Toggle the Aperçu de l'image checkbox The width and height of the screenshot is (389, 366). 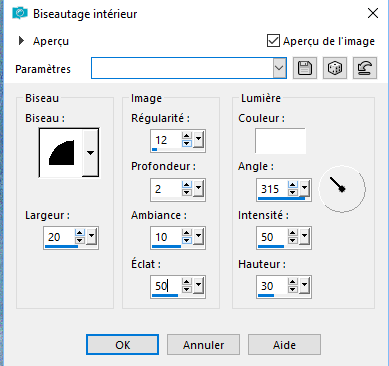click(273, 41)
